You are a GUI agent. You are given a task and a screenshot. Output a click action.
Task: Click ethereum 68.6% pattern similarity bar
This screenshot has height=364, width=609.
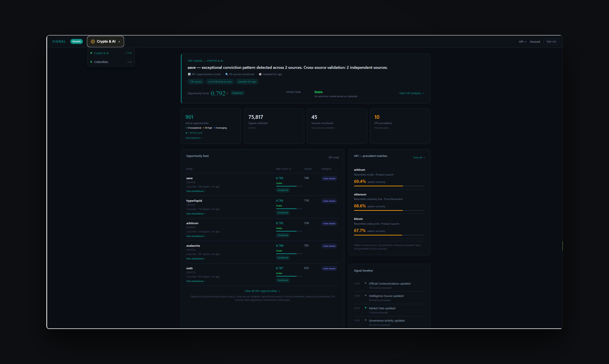[389, 211]
